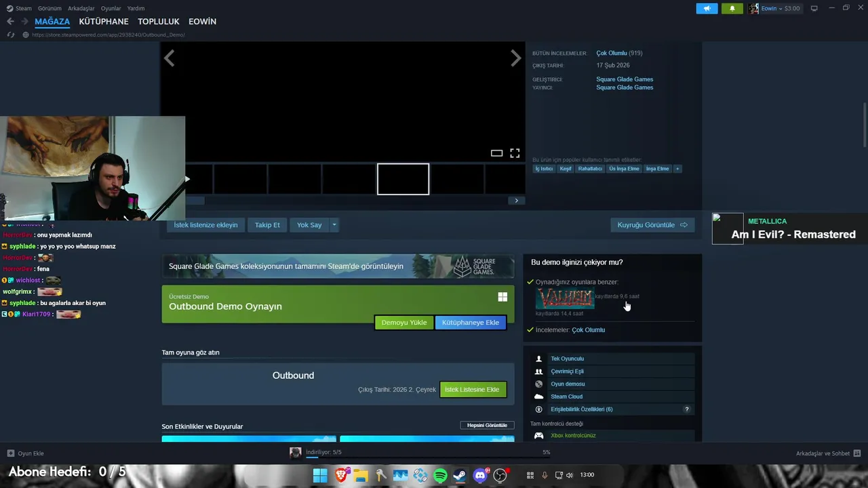Open the Yok Say dropdown arrow

click(334, 225)
